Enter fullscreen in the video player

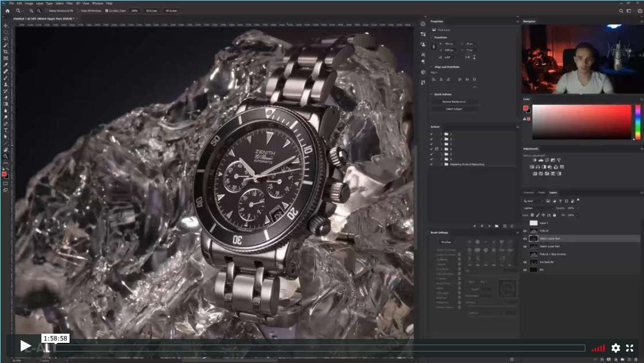(x=630, y=348)
